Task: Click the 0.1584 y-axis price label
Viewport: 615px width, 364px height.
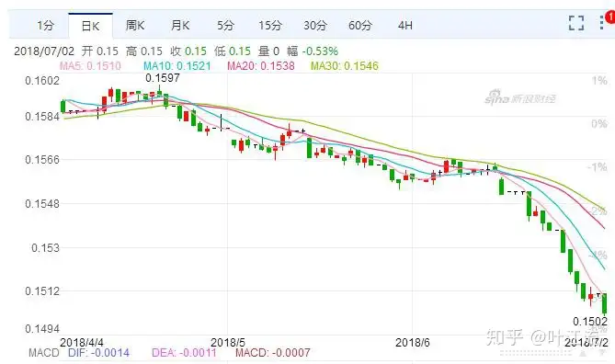Action: pyautogui.click(x=42, y=117)
